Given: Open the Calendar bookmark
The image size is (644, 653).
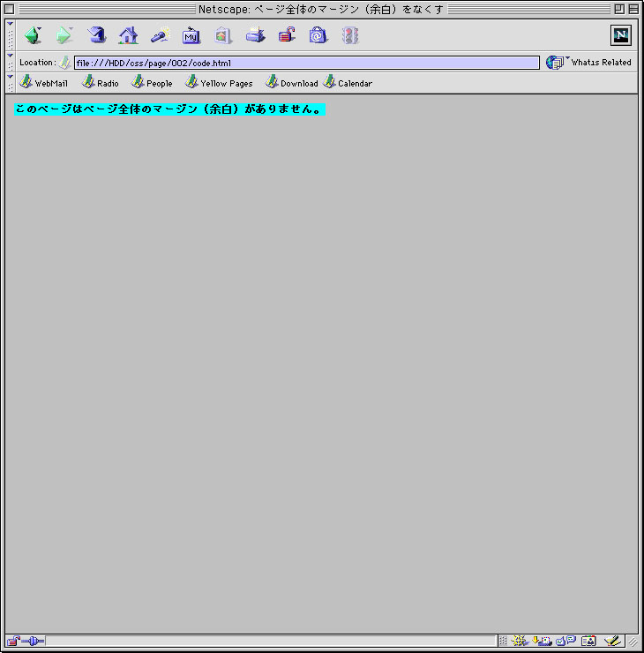Looking at the screenshot, I should tap(348, 82).
